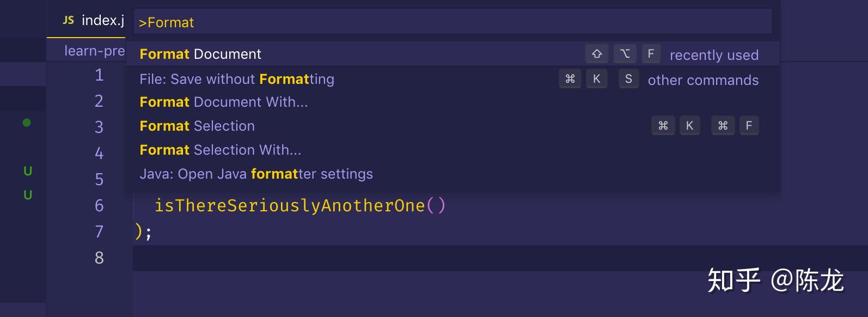Image resolution: width=868 pixels, height=317 pixels.
Task: Click the JS file icon on the index tab
Action: click(x=68, y=20)
